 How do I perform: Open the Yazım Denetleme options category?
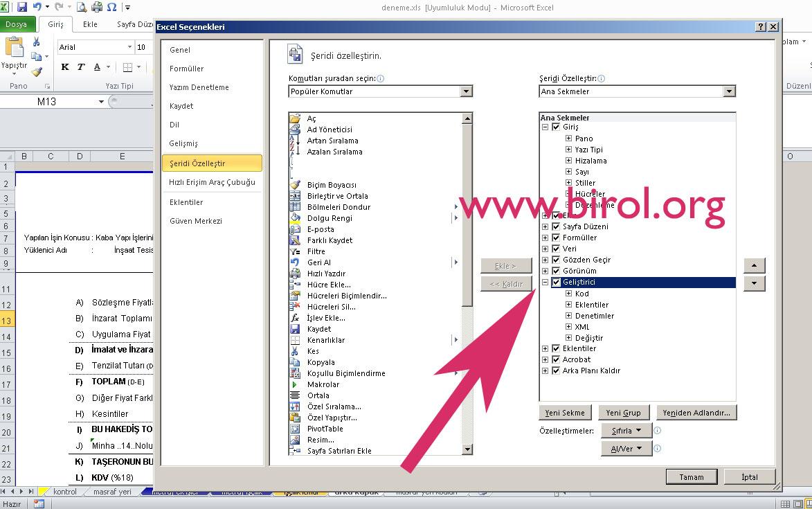(199, 87)
